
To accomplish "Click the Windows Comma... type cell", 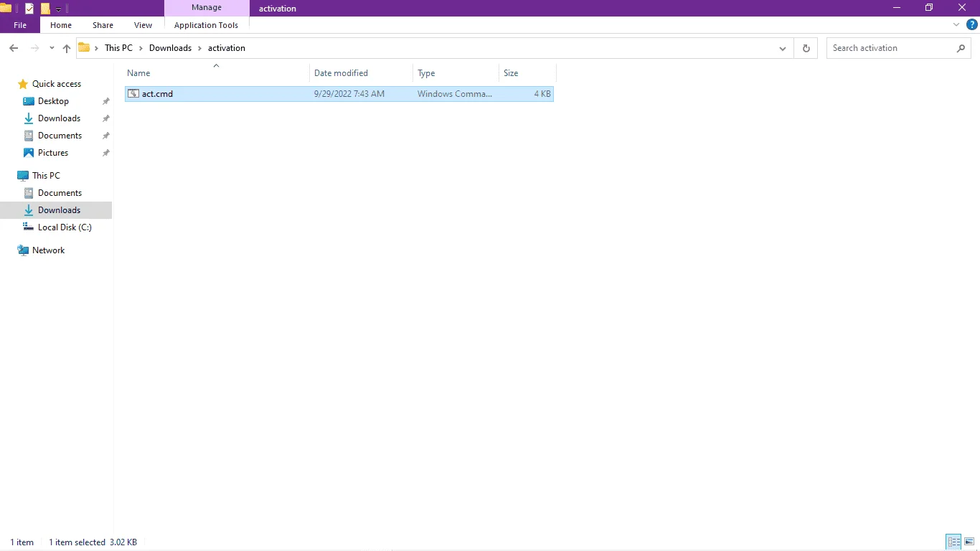I will 455,94.
